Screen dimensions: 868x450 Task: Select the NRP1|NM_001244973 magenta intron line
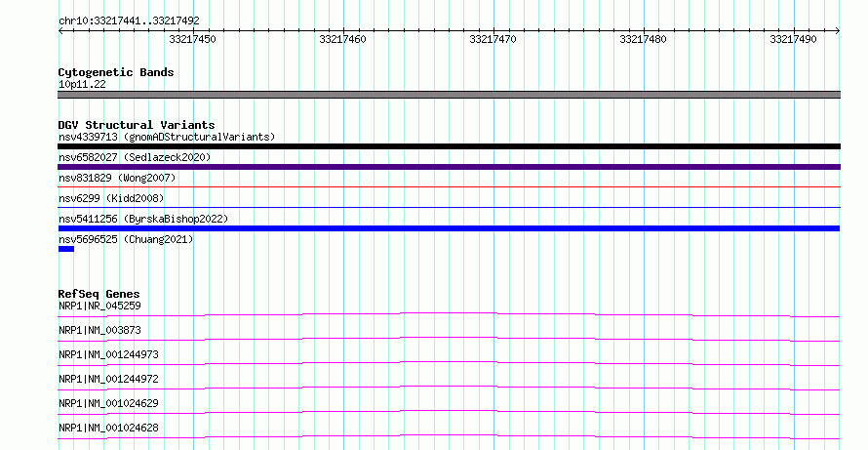click(x=449, y=363)
